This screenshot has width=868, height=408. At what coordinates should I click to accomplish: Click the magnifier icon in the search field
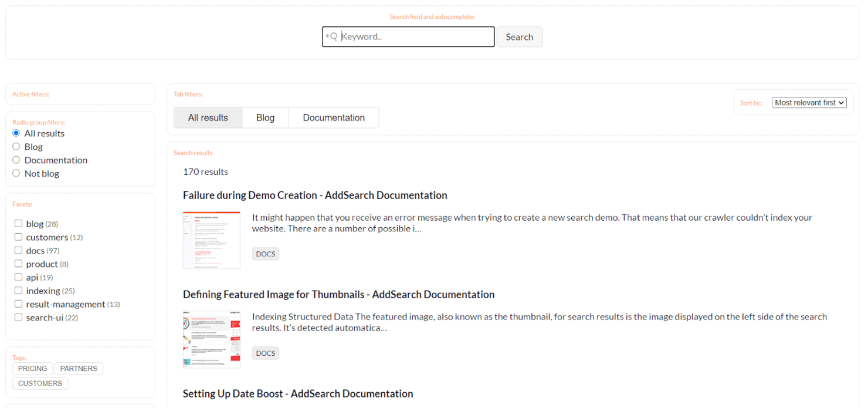point(331,36)
